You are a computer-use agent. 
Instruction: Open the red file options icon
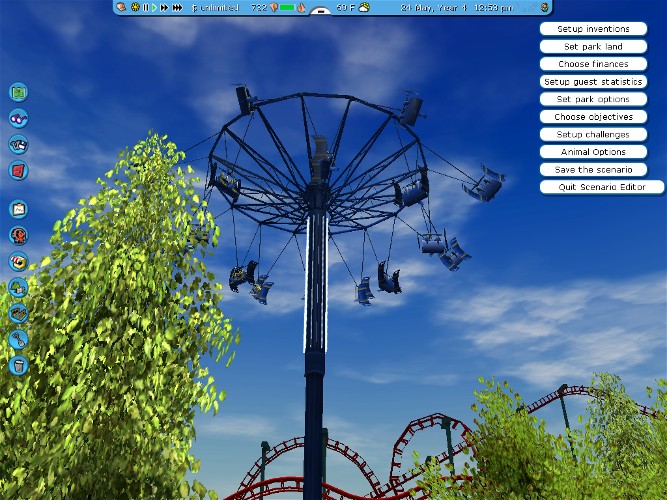click(18, 171)
